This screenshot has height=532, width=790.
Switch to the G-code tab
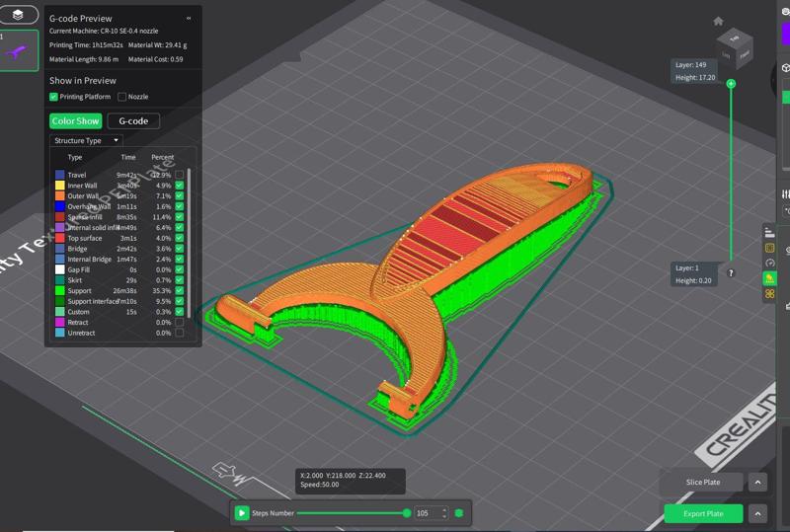133,120
